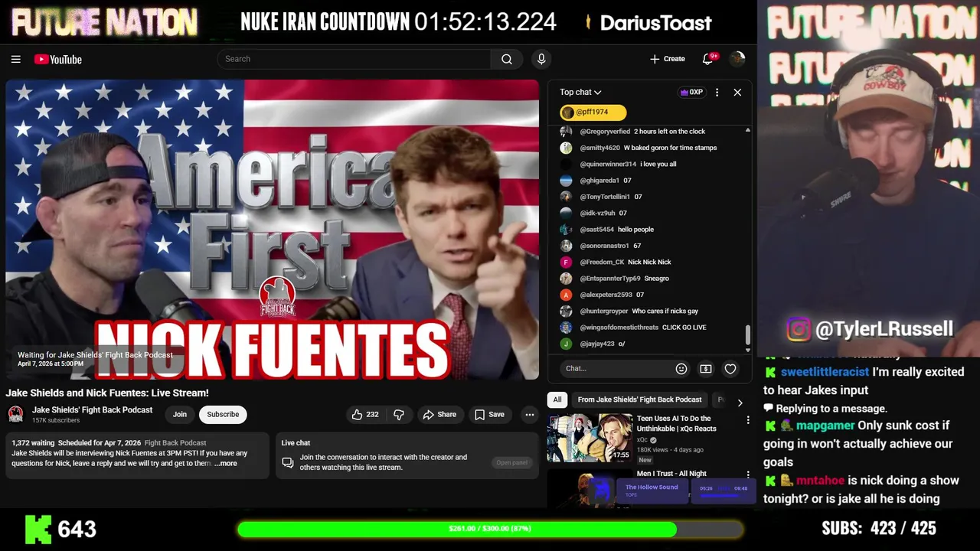The width and height of the screenshot is (980, 551).
Task: Expand the Top chat dropdown
Action: coord(580,92)
